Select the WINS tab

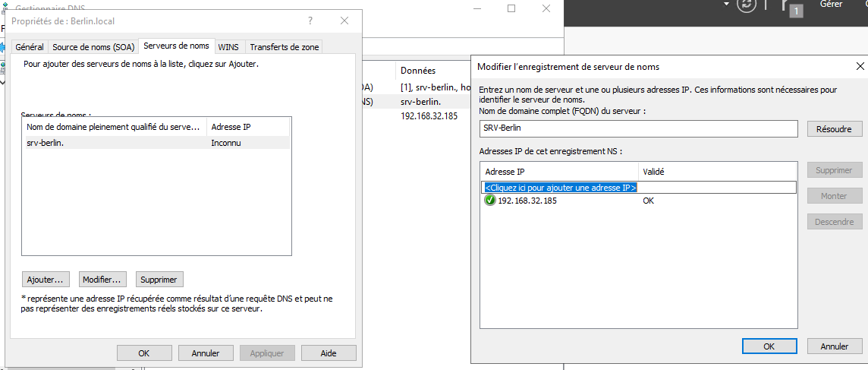click(228, 47)
